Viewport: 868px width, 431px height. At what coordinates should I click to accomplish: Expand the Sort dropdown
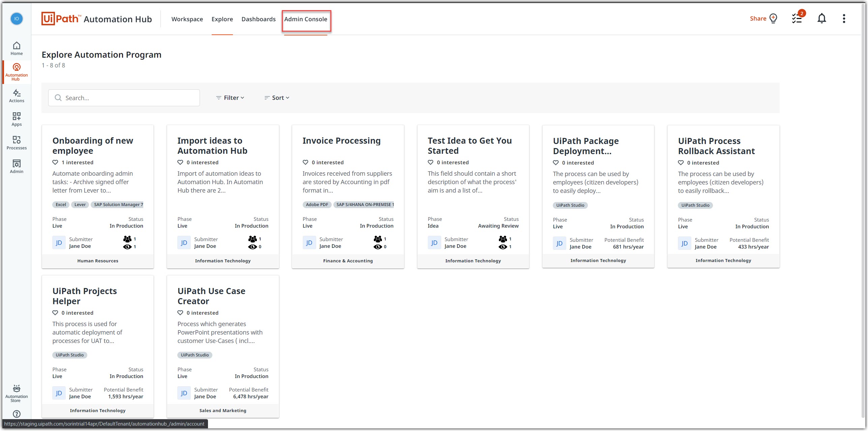277,98
